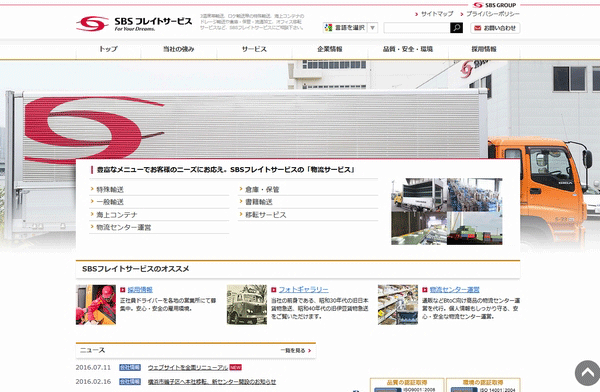The height and width of the screenshot is (392, 600).
Task: Open the 海上コンテナ service link
Action: point(116,215)
